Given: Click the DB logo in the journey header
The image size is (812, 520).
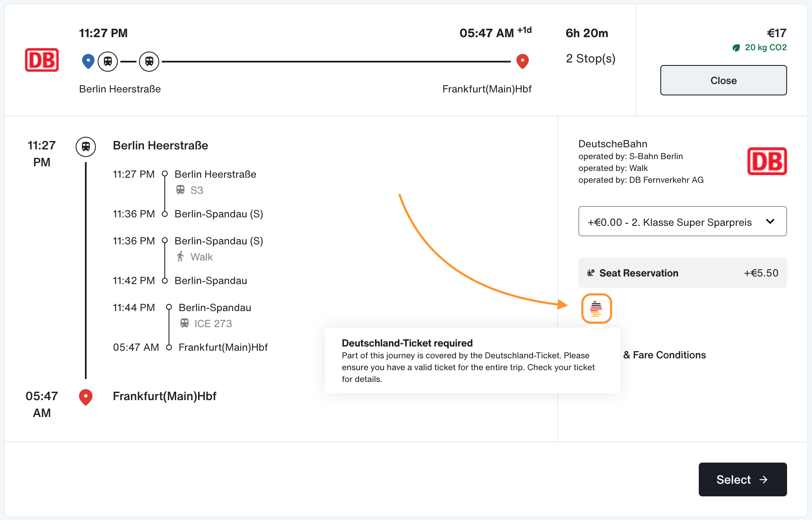Looking at the screenshot, I should point(42,60).
